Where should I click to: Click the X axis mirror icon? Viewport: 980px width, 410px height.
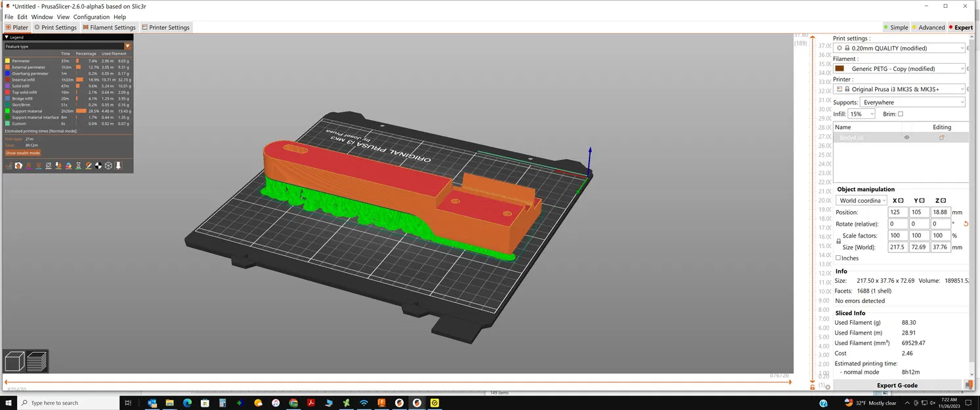point(901,201)
